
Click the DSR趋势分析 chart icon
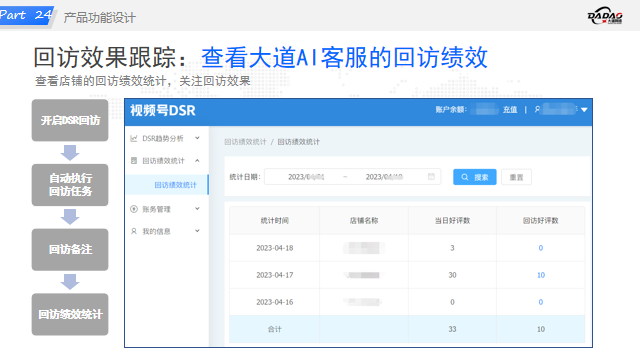[x=133, y=138]
